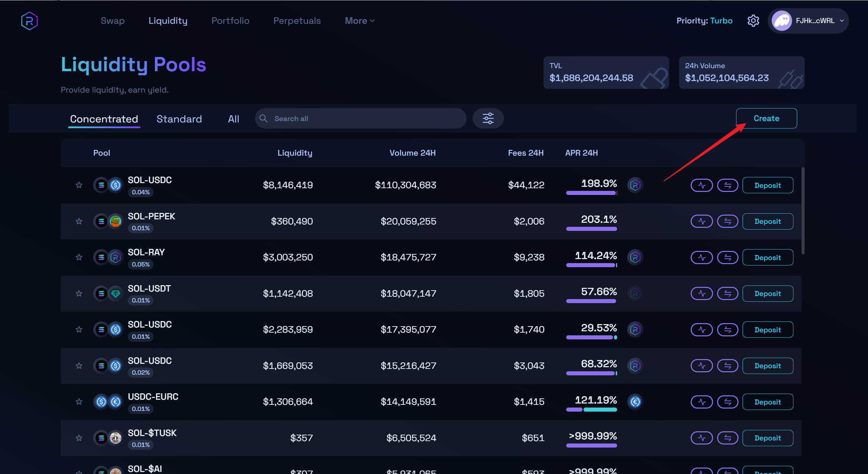Go to Portfolio in top navigation
The height and width of the screenshot is (474, 868).
pyautogui.click(x=230, y=21)
